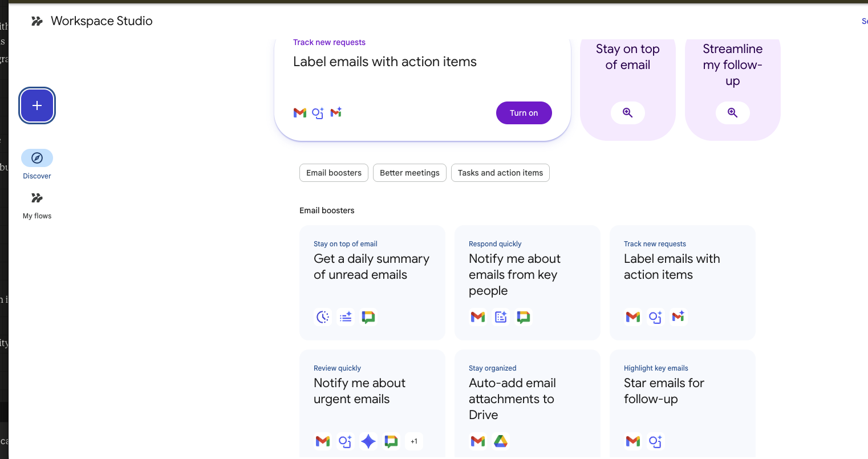The height and width of the screenshot is (459, 868).
Task: Open Notify me about emails from key people
Action: pos(514,274)
